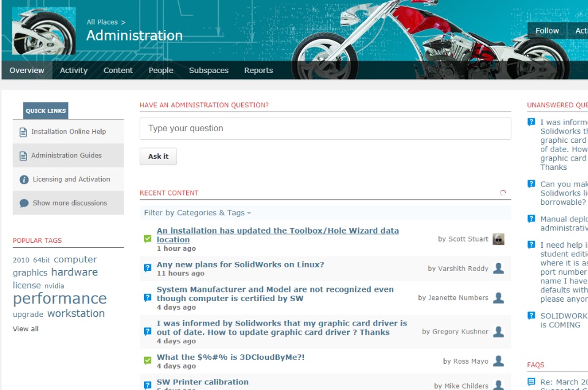This screenshot has width=588, height=390.
Task: Select the computer tag
Action: [x=75, y=259]
